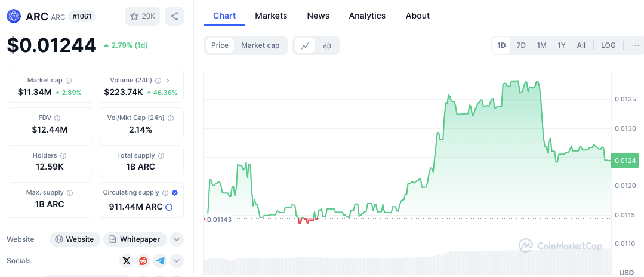This screenshot has height=277, width=644.
Task: Click the #1061 rank badge
Action: (x=82, y=17)
